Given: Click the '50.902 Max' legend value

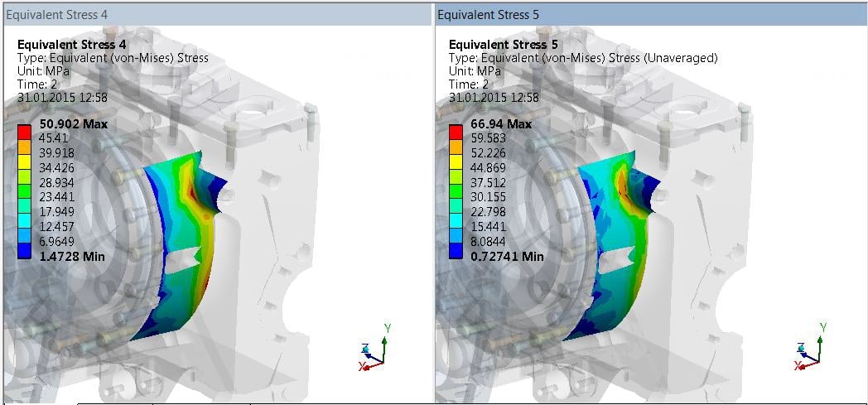Looking at the screenshot, I should pyautogui.click(x=72, y=124).
